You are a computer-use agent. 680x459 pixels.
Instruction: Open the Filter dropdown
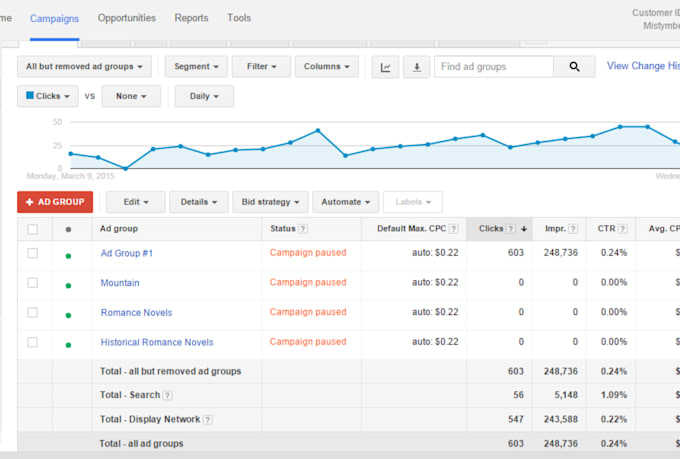tap(262, 67)
